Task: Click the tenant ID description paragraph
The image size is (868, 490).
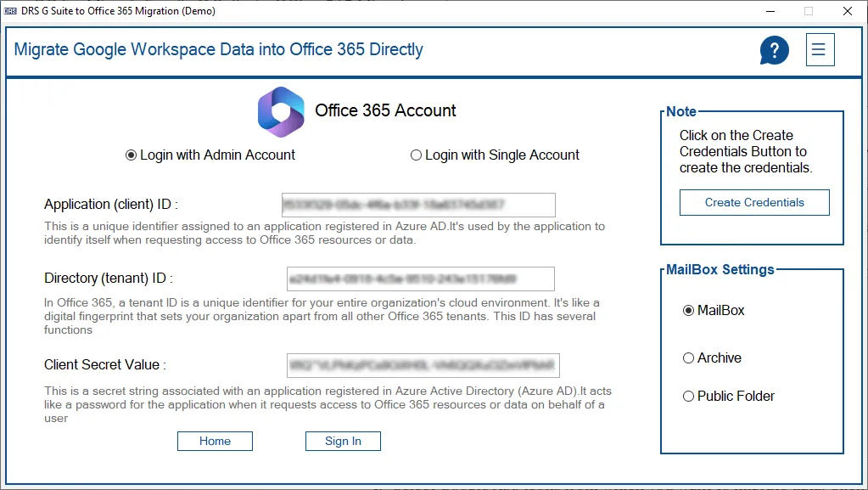Action: point(322,317)
